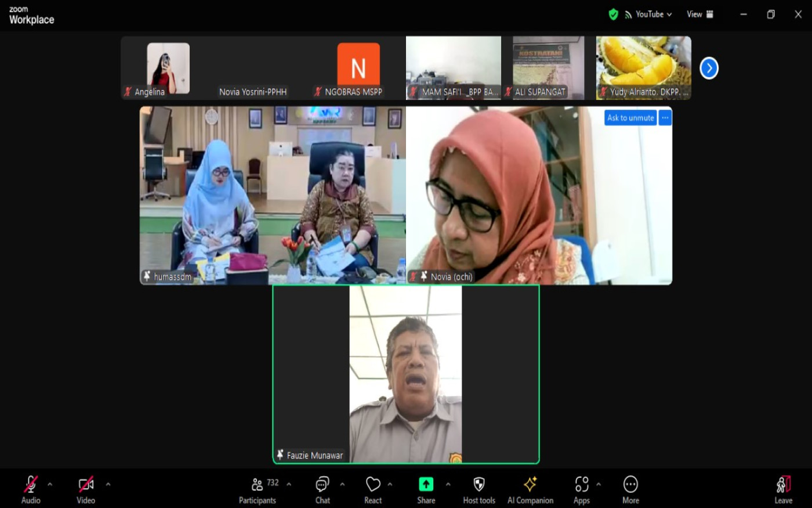
Task: Unmute the microphone Audio button
Action: [31, 489]
